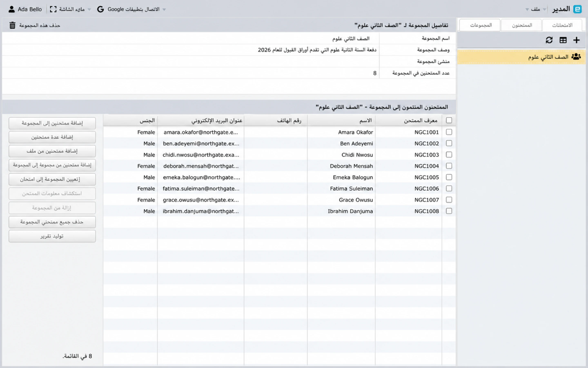Viewport: 588px width, 368px height.
Task: Toggle the select-all checkbox in table header
Action: click(449, 120)
